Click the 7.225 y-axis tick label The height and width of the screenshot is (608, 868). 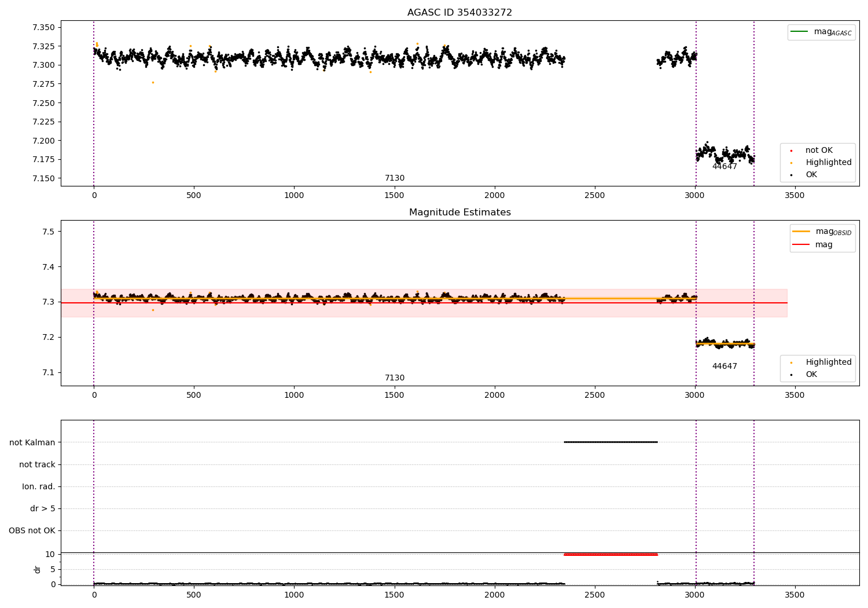click(x=43, y=122)
